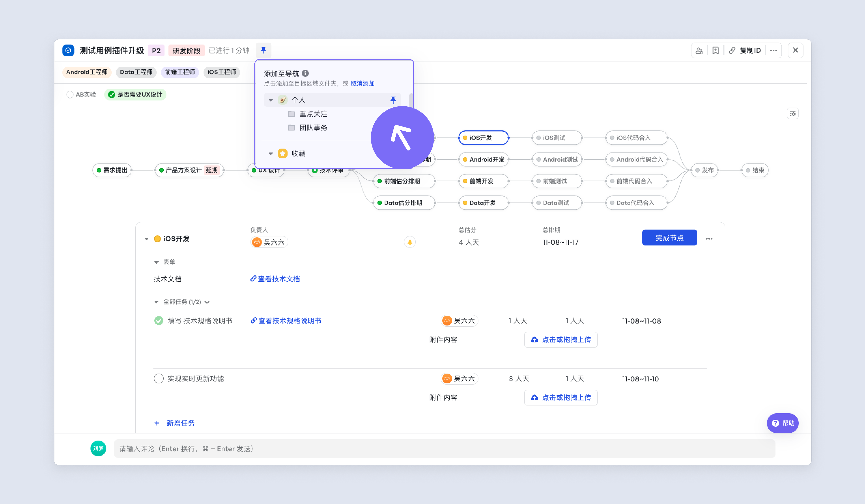This screenshot has height=504, width=865.
Task: Select the iOS代码合入 workflow node
Action: click(x=637, y=138)
